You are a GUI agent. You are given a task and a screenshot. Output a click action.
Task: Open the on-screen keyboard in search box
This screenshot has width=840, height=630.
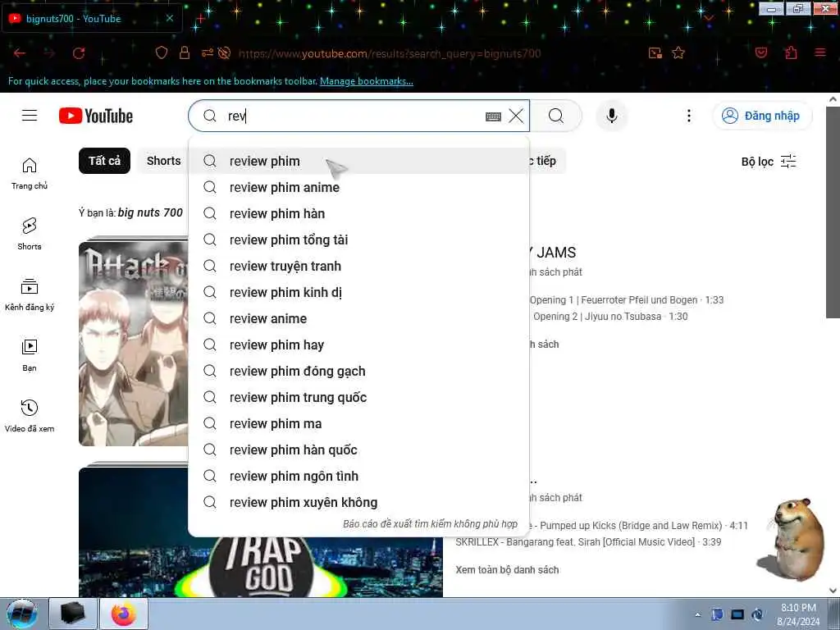pyautogui.click(x=493, y=116)
